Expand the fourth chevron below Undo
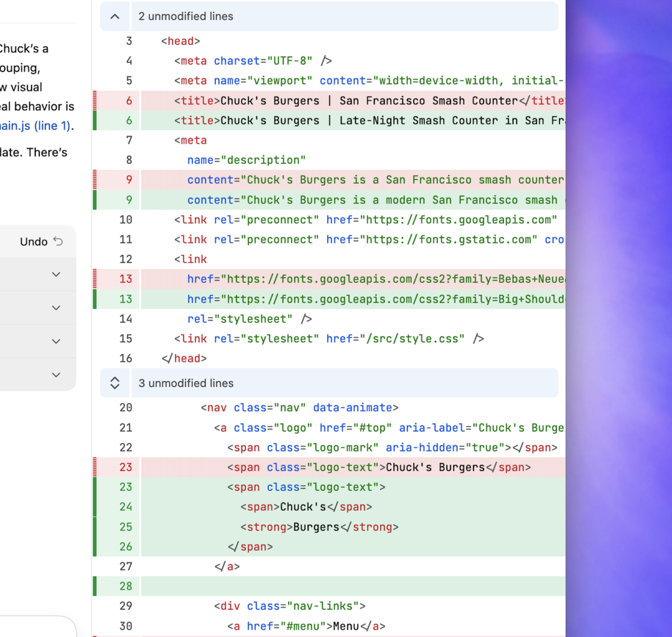Viewport: 672px width, 637px height. 56,374
